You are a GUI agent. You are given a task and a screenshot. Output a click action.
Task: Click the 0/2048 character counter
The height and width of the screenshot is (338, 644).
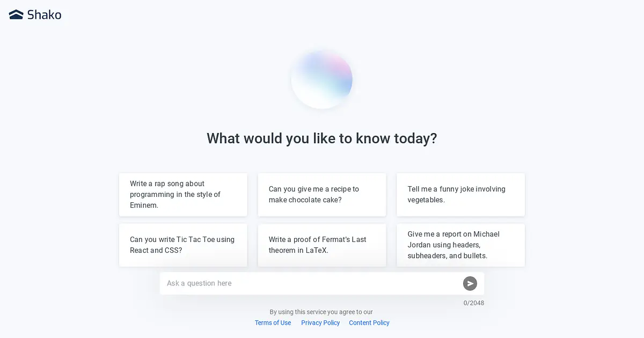[474, 303]
